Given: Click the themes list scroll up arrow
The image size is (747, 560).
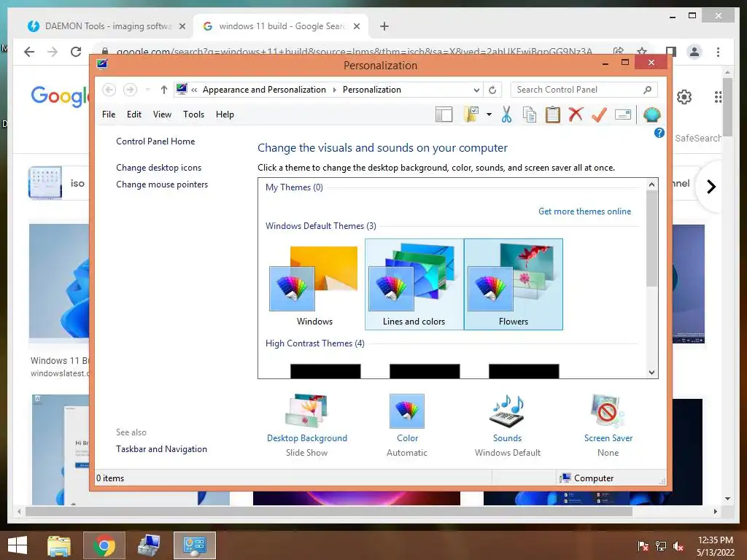Looking at the screenshot, I should pos(651,184).
